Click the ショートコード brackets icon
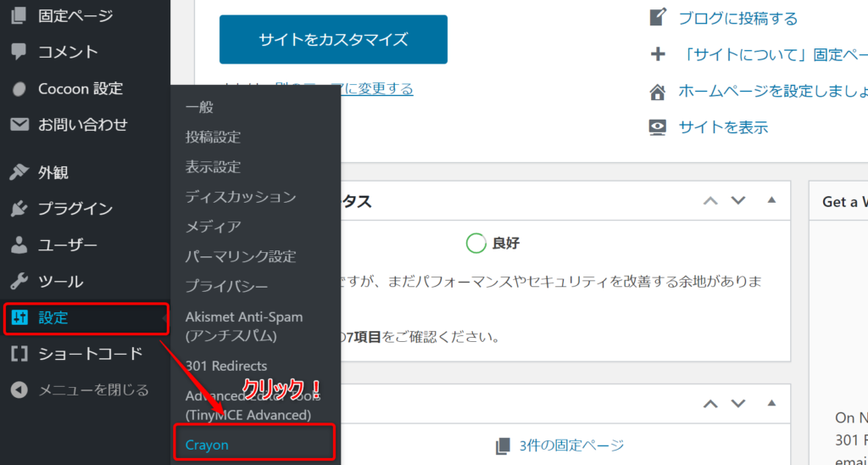This screenshot has height=465, width=868. (19, 354)
